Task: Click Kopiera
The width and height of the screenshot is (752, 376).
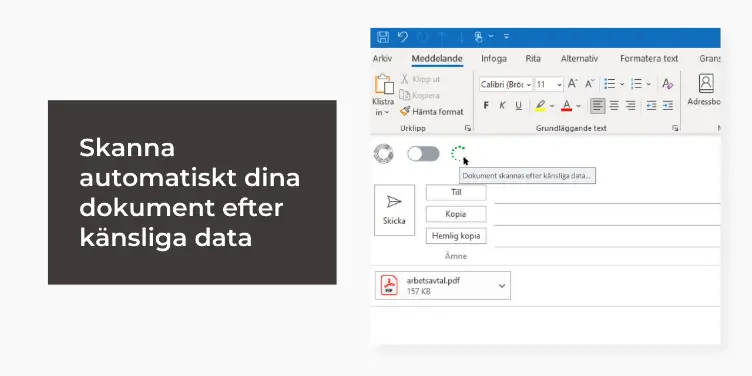Action: pyautogui.click(x=420, y=95)
